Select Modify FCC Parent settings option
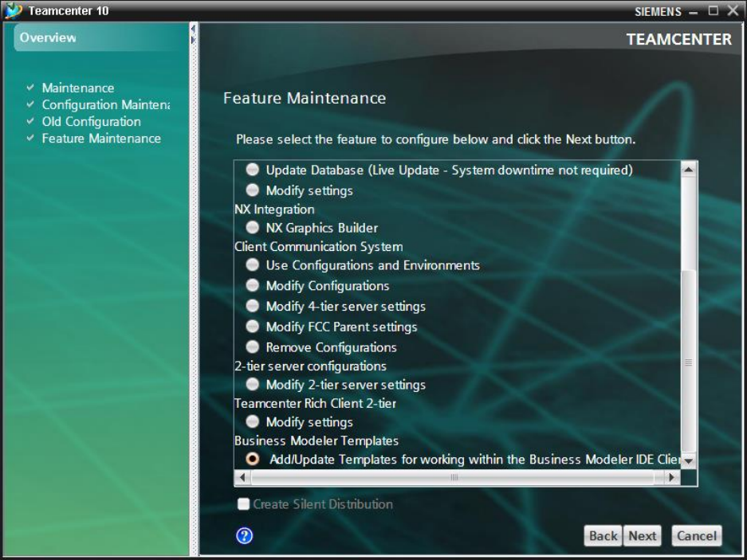The image size is (747, 560). (253, 326)
